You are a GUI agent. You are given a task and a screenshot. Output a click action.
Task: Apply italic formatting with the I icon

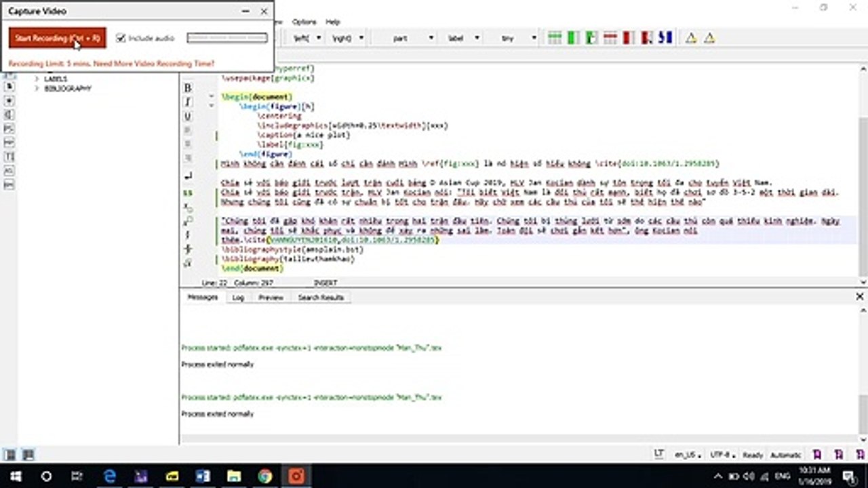tap(188, 102)
